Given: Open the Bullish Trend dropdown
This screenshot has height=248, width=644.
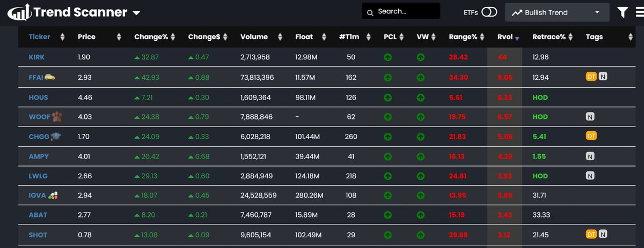Looking at the screenshot, I should click(557, 12).
